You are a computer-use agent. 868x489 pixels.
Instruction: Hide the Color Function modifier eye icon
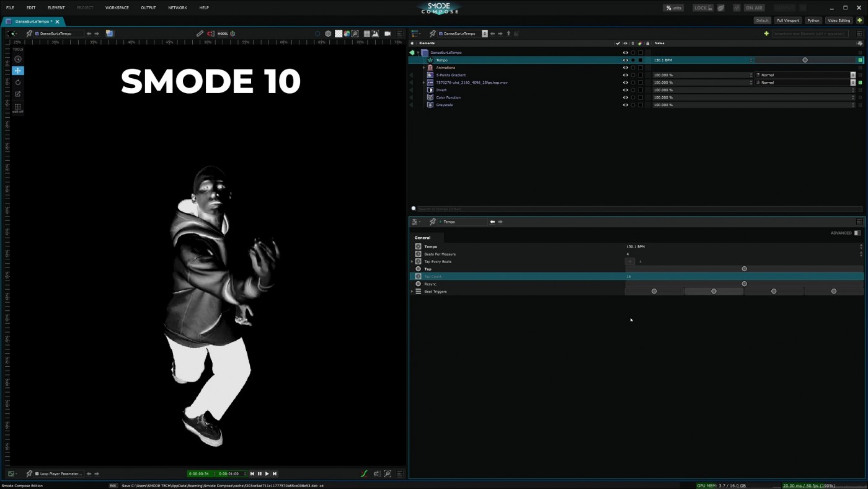coord(625,97)
